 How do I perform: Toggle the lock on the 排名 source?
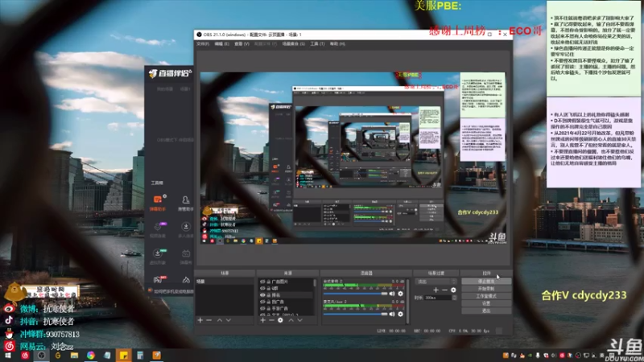point(269,295)
